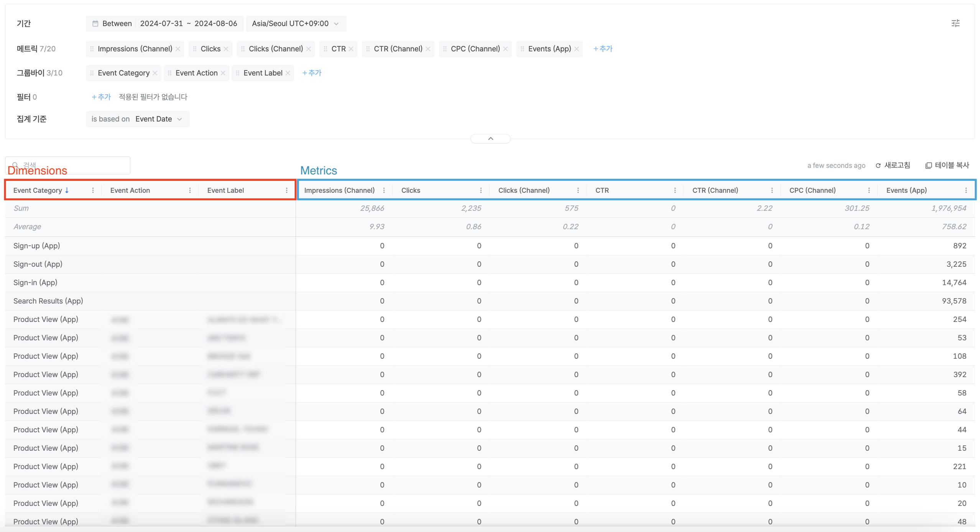Click the Sum CPC (Channel) value 301.25
The height and width of the screenshot is (532, 980).
[857, 209]
